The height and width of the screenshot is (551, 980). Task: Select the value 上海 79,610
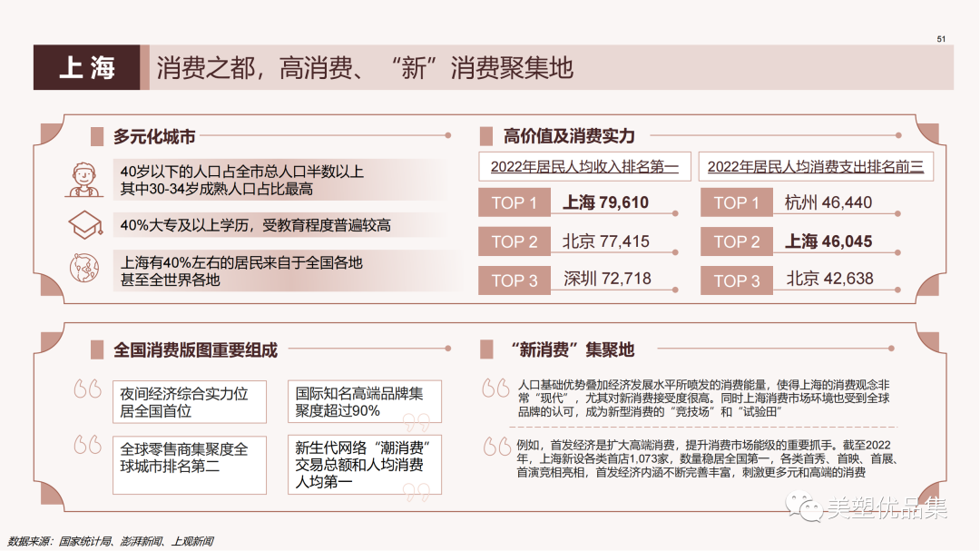point(605,202)
